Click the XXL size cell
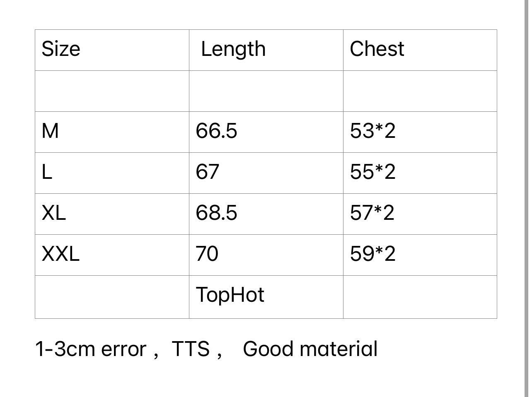 point(60,254)
